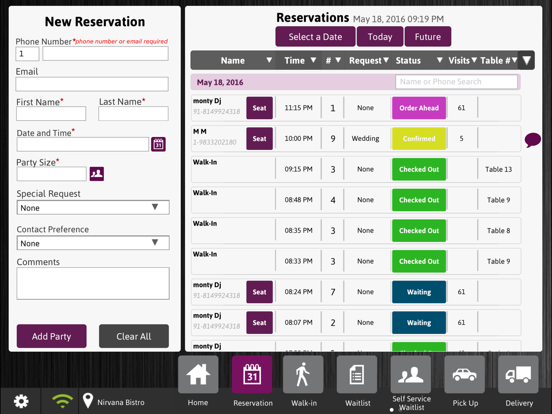The image size is (552, 414).
Task: Open the Delivery truck icon
Action: (518, 375)
